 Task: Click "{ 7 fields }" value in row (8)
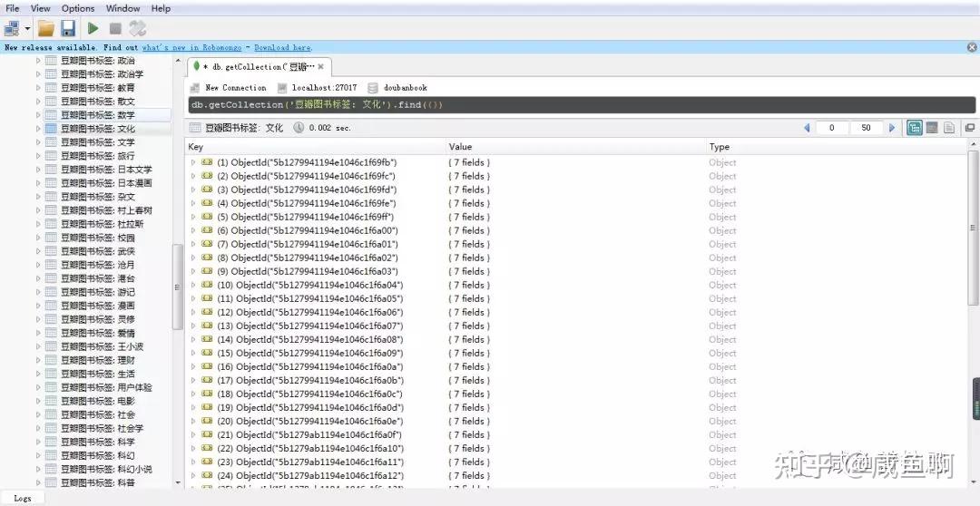click(469, 258)
